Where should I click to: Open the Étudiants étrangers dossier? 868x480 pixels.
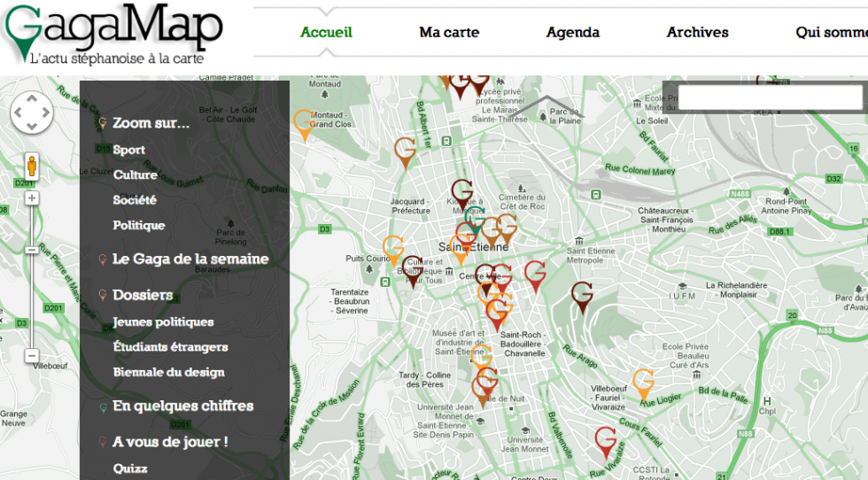(170, 347)
